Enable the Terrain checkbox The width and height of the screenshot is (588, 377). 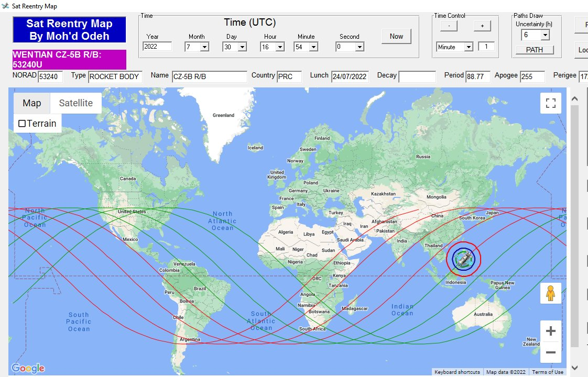22,124
